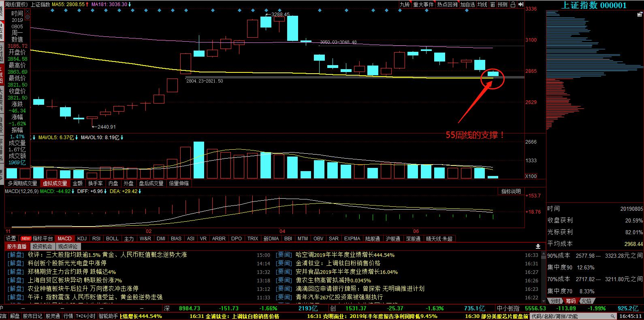Open the 股市直播 news tab

pyautogui.click(x=17, y=246)
